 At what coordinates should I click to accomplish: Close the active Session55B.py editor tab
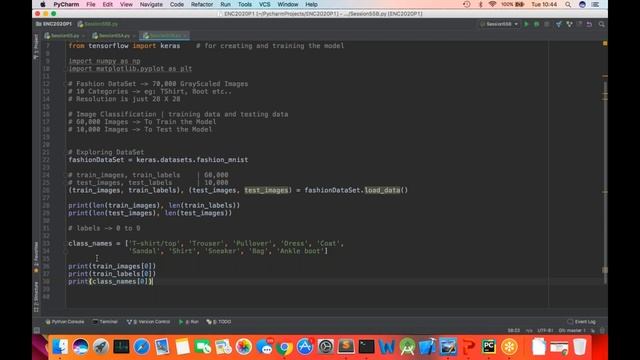coord(185,36)
